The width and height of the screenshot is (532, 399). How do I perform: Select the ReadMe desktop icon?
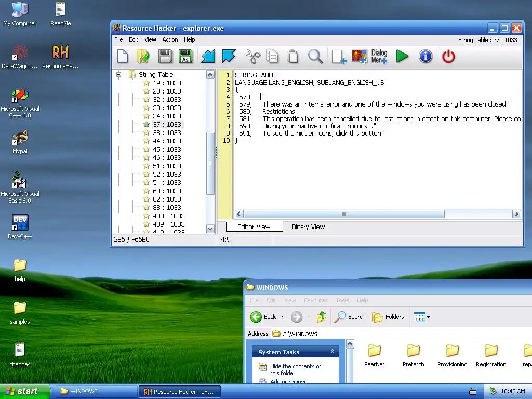[x=60, y=14]
